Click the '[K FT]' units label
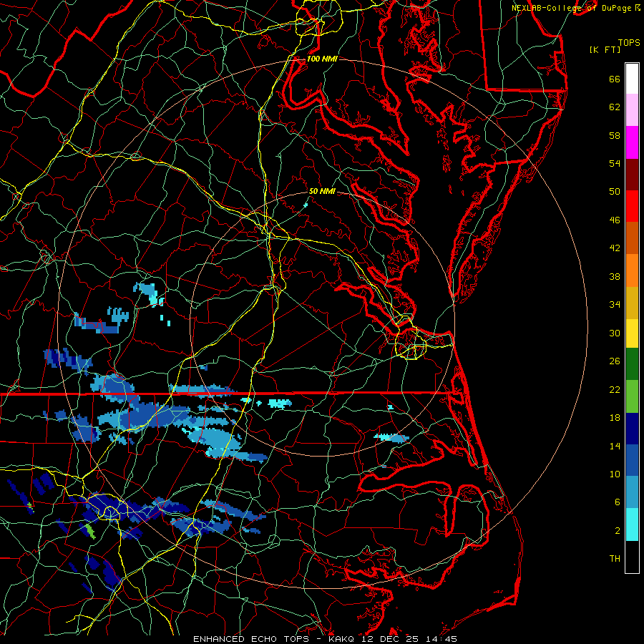Viewport: 644px width, 644px height. (605, 50)
